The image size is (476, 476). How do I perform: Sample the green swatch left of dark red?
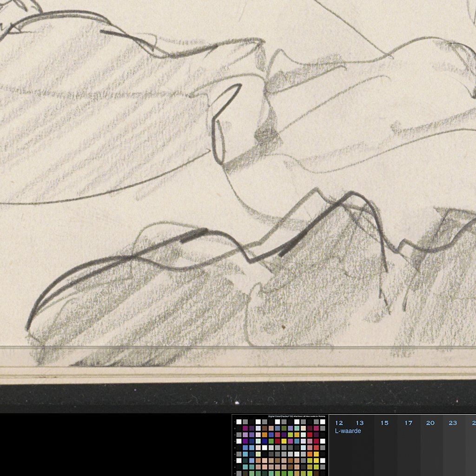tap(271, 441)
